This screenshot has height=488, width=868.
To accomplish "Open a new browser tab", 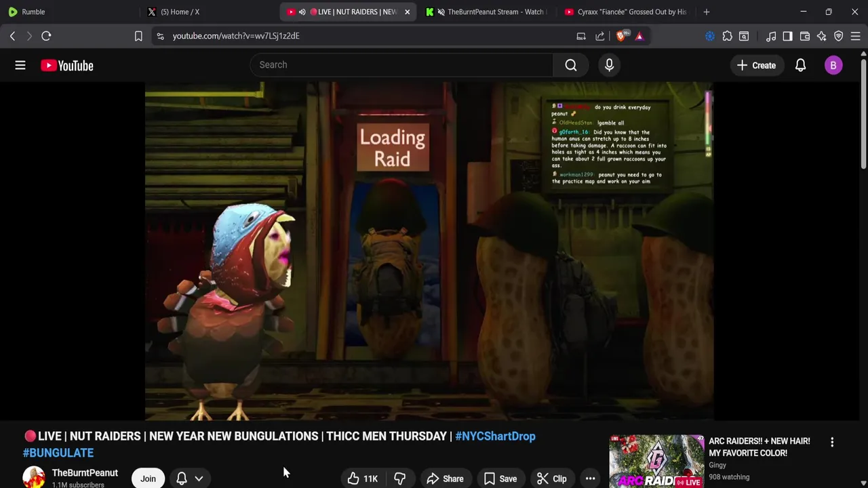I will coord(707,12).
